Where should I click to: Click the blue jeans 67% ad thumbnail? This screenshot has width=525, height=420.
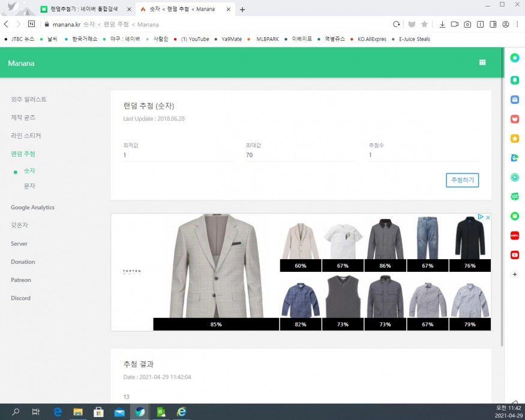(428, 244)
